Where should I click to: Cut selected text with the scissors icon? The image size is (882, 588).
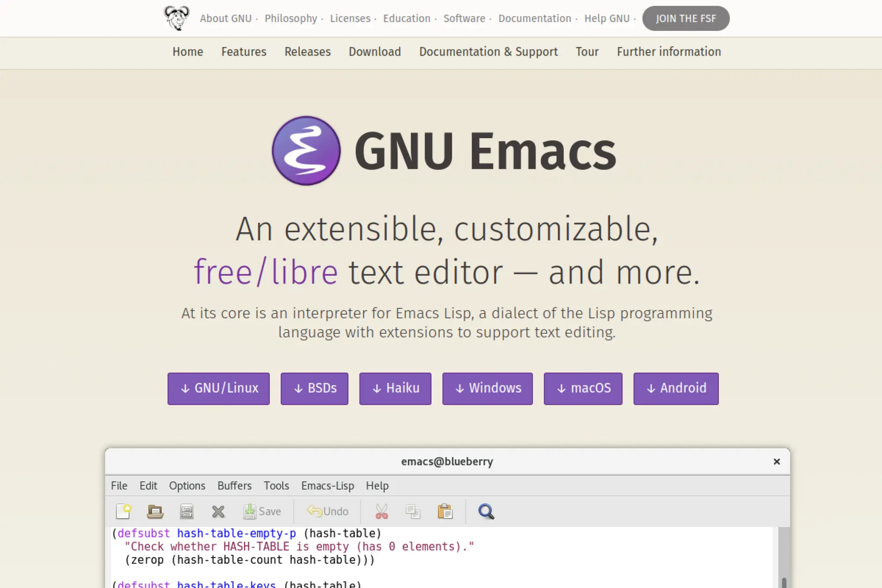click(x=381, y=511)
